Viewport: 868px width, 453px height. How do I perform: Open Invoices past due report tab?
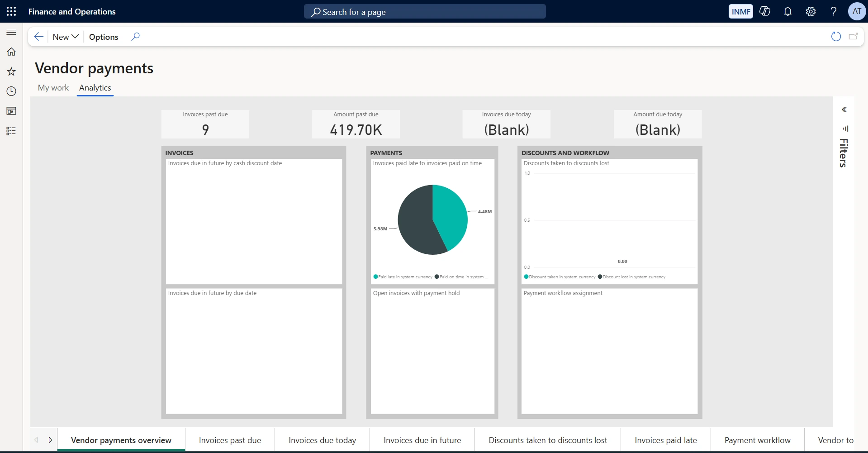tap(230, 440)
